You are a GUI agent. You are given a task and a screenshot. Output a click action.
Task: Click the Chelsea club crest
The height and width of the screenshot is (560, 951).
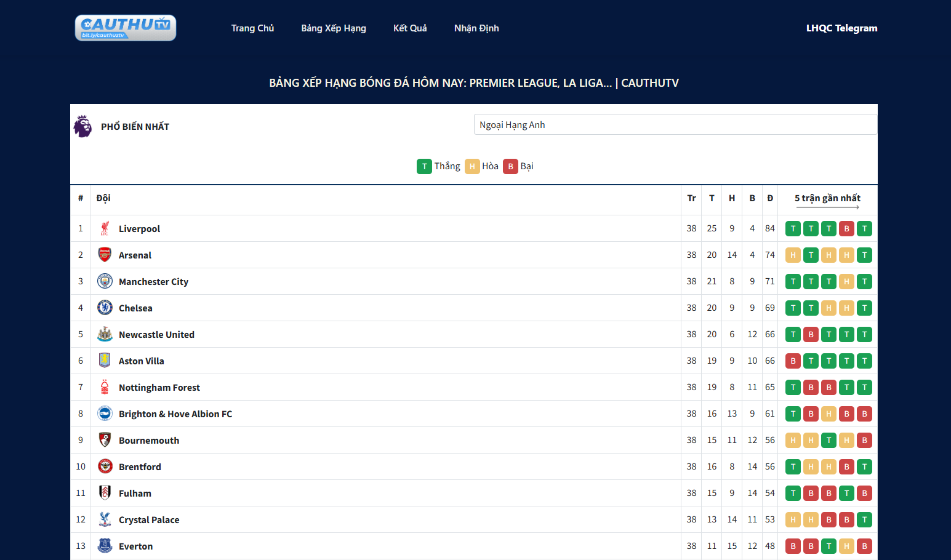pos(105,308)
